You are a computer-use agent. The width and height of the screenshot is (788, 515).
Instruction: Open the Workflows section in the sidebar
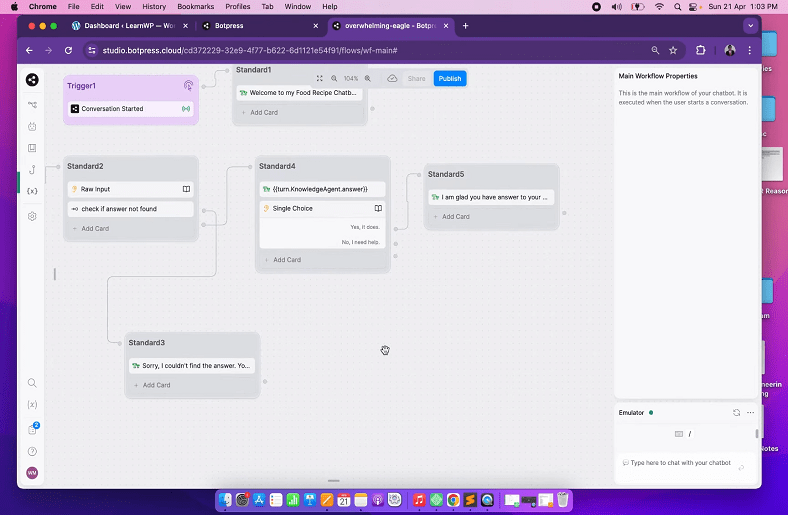point(32,105)
